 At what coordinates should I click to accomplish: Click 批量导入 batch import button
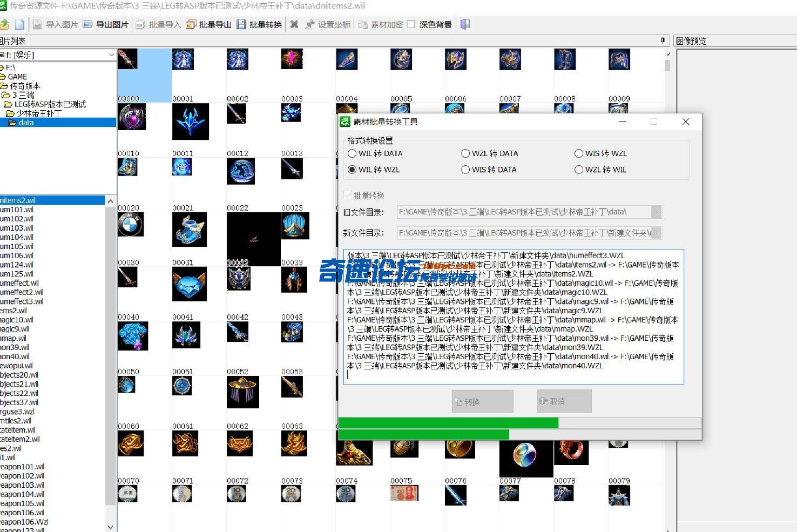coord(158,24)
